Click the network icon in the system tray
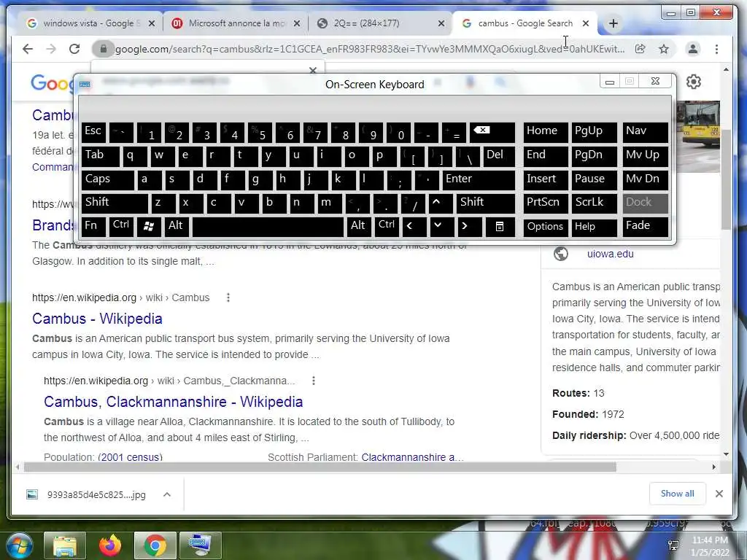 (x=673, y=545)
